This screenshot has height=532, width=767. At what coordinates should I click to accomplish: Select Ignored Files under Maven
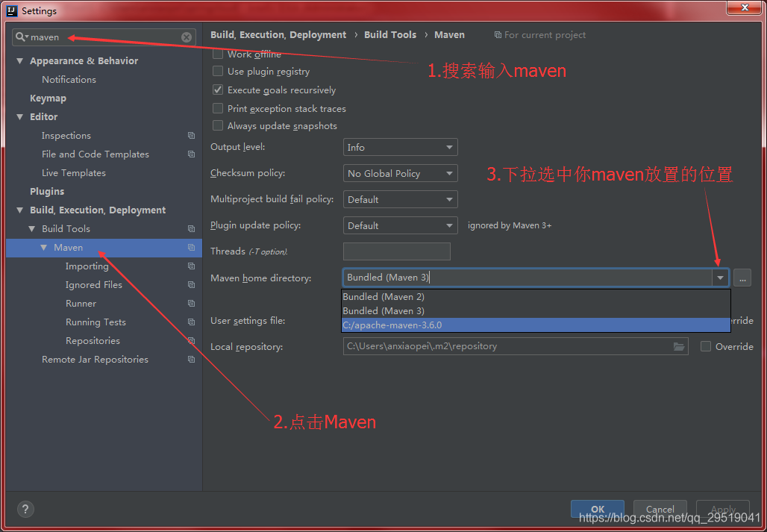[x=94, y=284]
